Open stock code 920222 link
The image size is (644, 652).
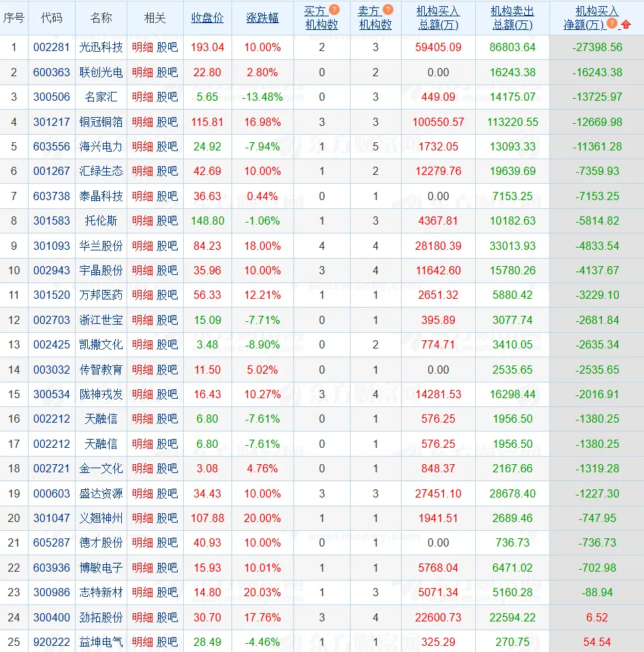click(x=52, y=642)
